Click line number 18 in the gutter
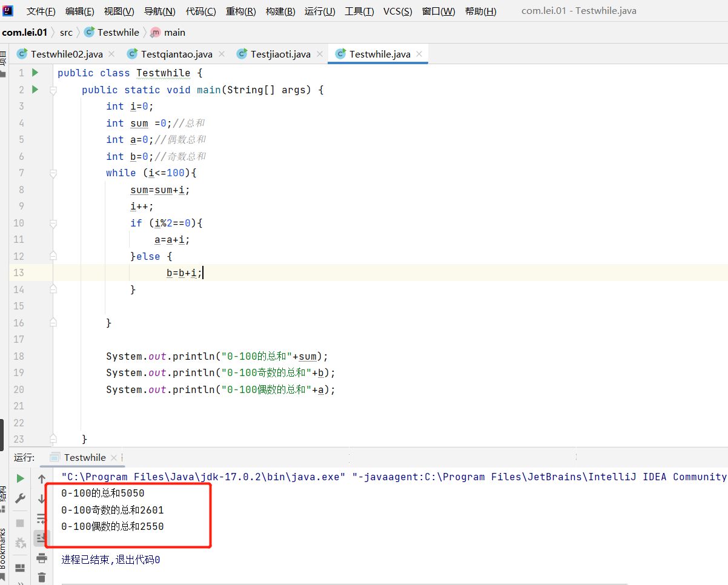 tap(18, 356)
